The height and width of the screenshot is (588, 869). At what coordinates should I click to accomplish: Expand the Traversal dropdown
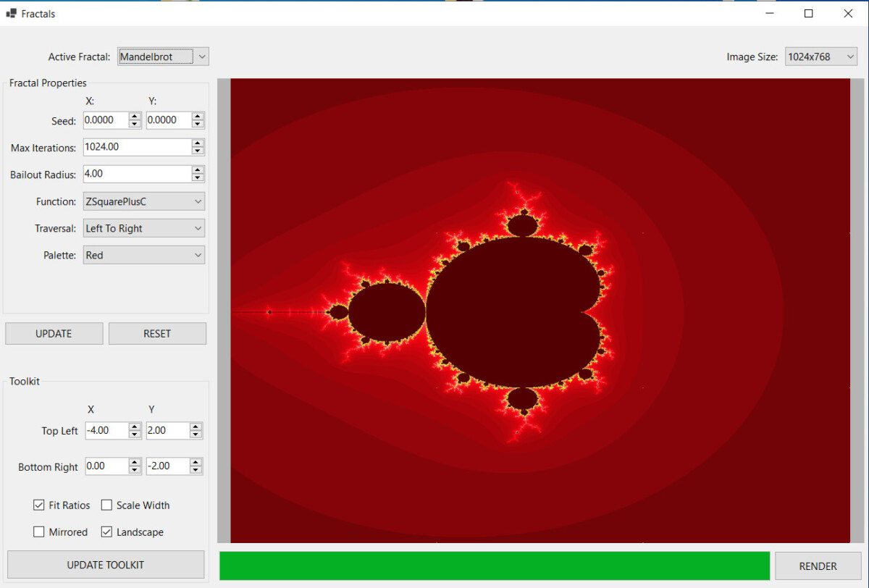(144, 228)
